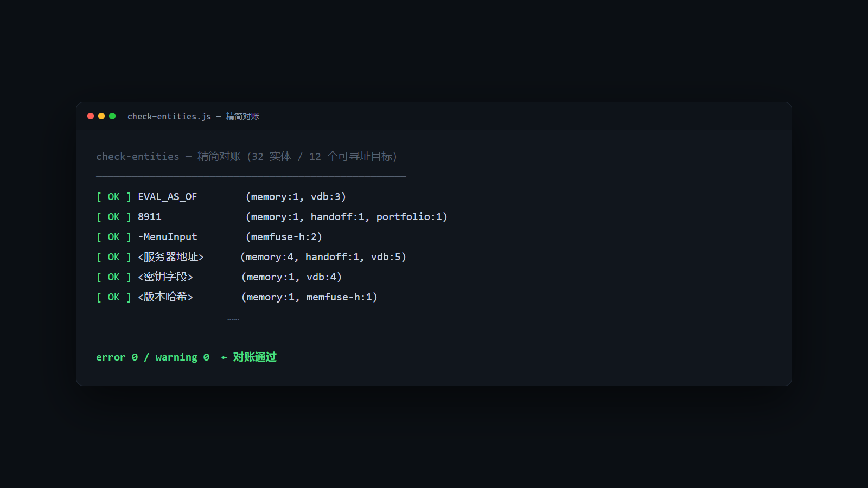Click counts '(memfuse-h:2)'

(x=284, y=237)
